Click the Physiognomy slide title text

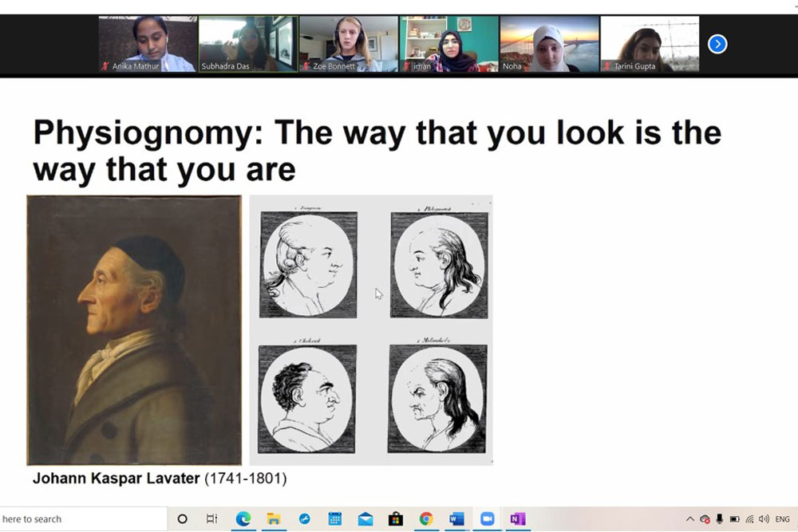tap(377, 151)
